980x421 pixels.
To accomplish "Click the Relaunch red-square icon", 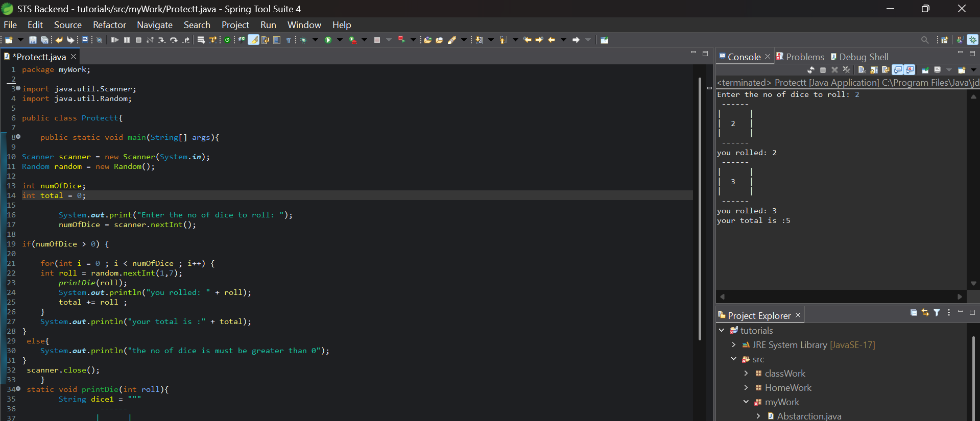I will [401, 39].
